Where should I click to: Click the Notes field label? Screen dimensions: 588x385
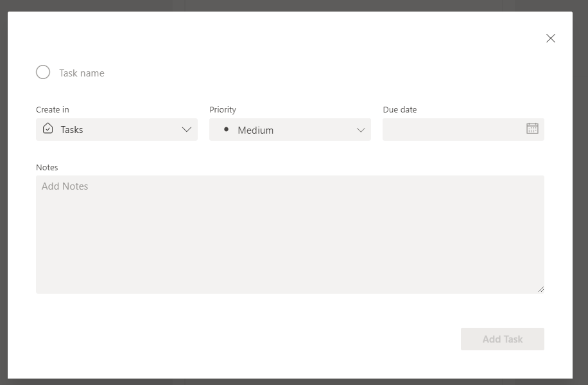tap(47, 168)
